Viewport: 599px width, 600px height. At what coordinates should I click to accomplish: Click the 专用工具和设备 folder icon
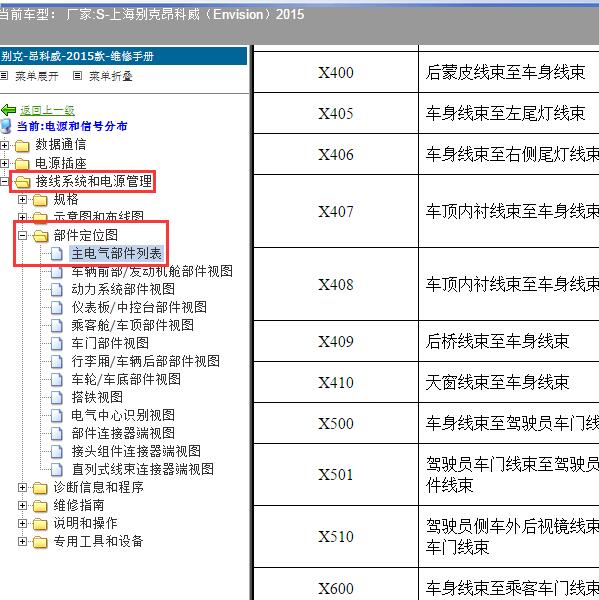[40, 542]
